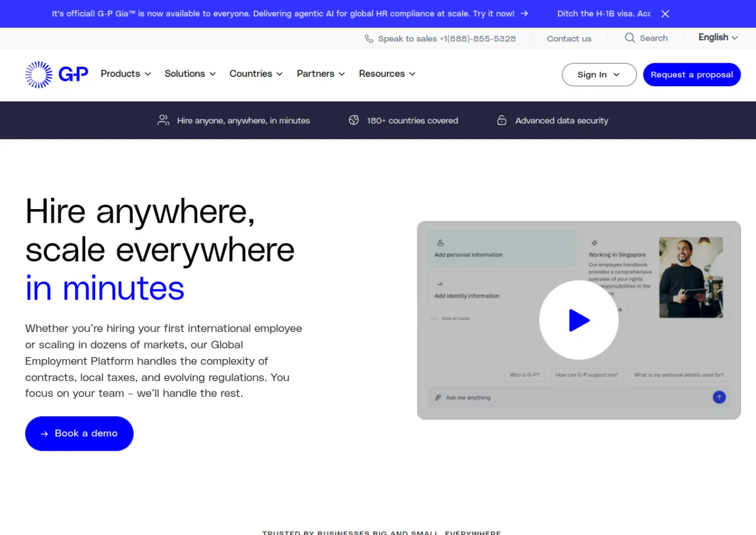Click the phone icon beside Speak to sales
This screenshot has height=535, width=756.
pyautogui.click(x=369, y=38)
